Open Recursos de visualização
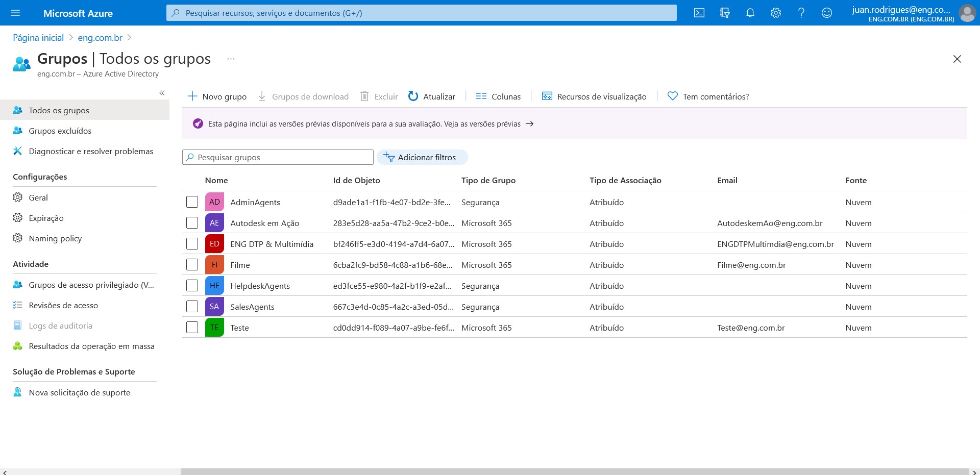 click(x=594, y=96)
